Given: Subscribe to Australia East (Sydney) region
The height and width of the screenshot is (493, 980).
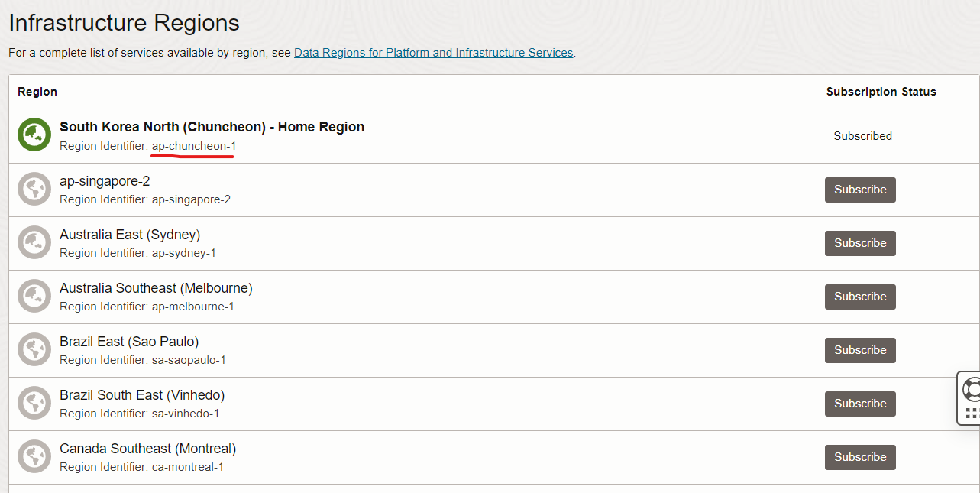Looking at the screenshot, I should point(860,243).
